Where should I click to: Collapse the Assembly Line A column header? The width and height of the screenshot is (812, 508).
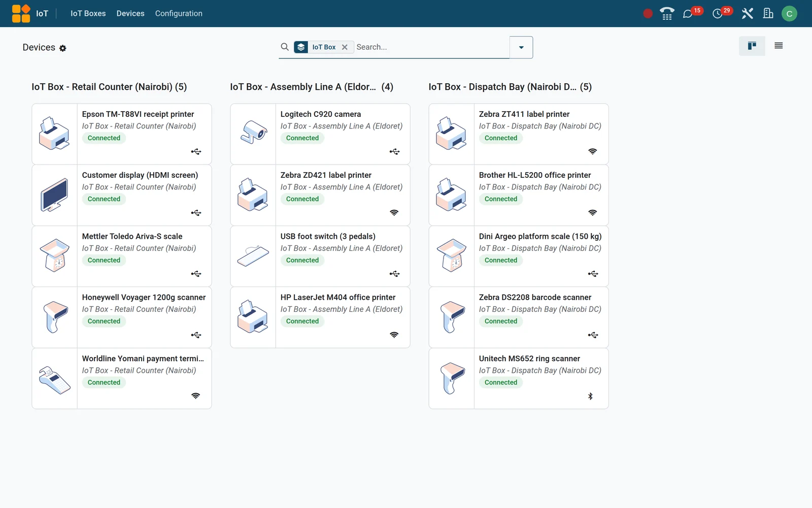[312, 87]
